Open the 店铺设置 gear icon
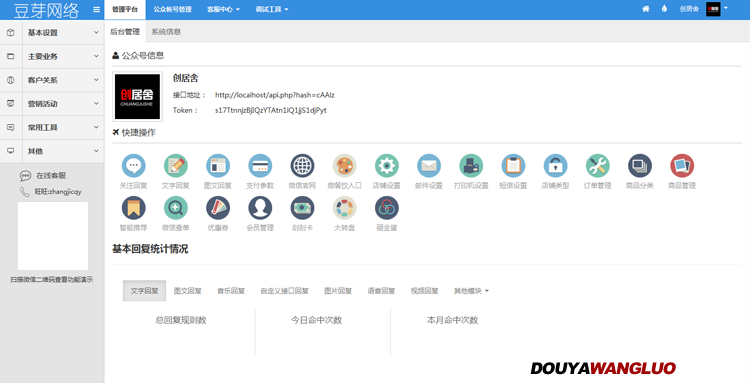 pos(386,166)
